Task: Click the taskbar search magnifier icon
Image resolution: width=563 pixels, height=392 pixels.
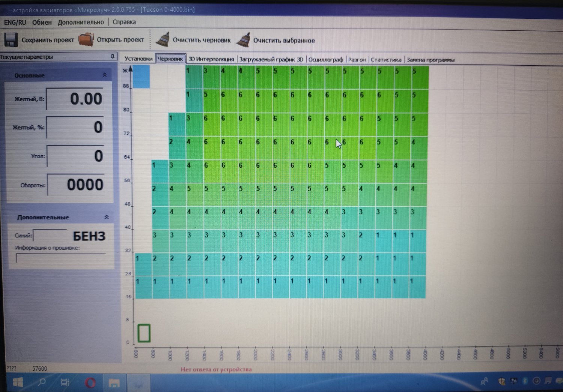Action: coord(42,383)
